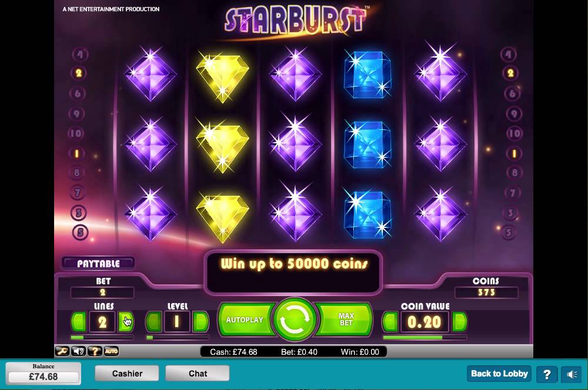The width and height of the screenshot is (588, 390).
Task: Open the Chat tab
Action: tap(198, 374)
